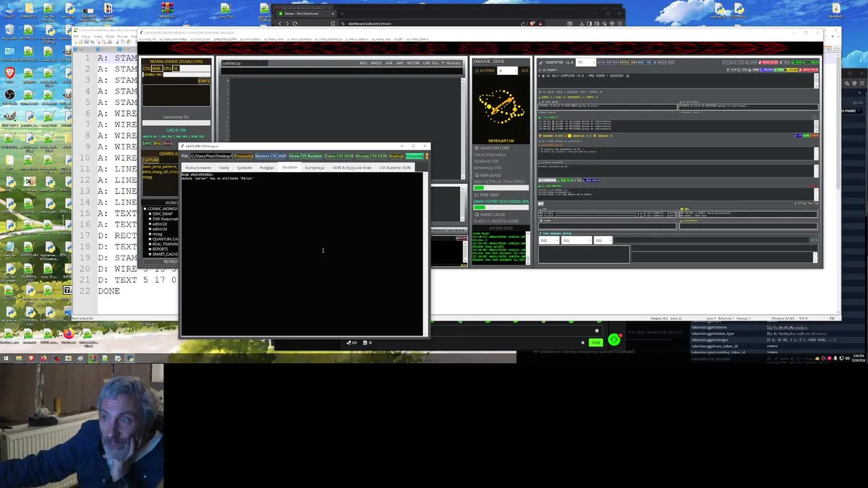Click the Plik path input field
Screen dimensions: 868x488
pos(212,156)
